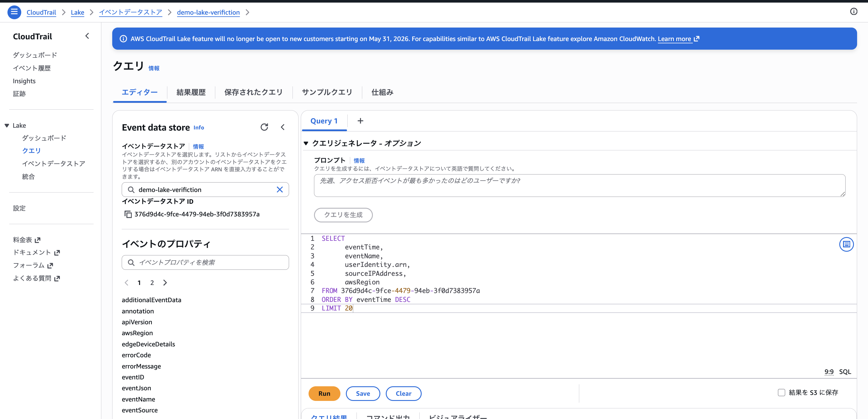
Task: Clear the query editor
Action: [403, 393]
